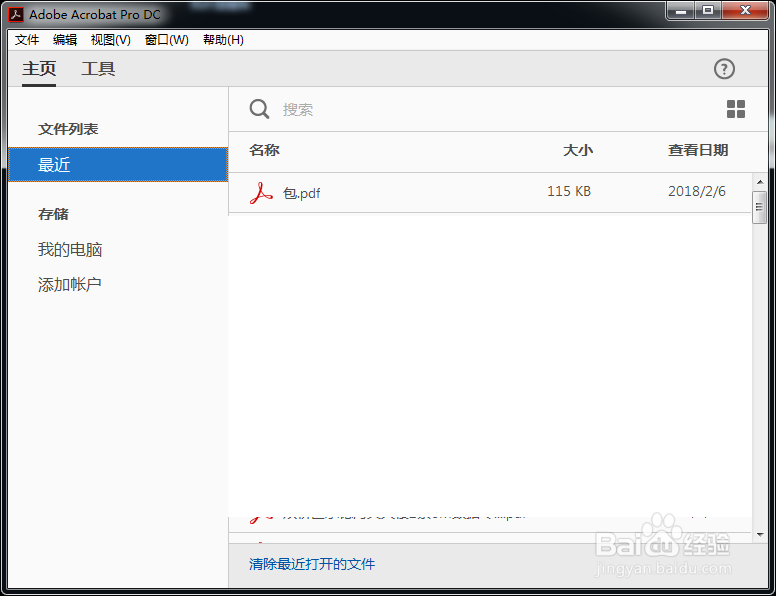Open the 帮助(H) menu
Image resolution: width=776 pixels, height=596 pixels.
223,40
